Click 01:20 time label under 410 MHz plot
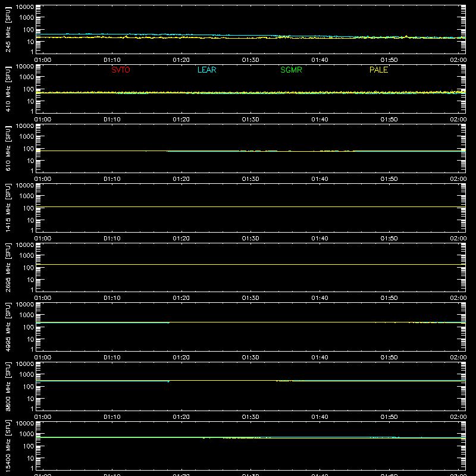This screenshot has height=476, width=476. 181,120
